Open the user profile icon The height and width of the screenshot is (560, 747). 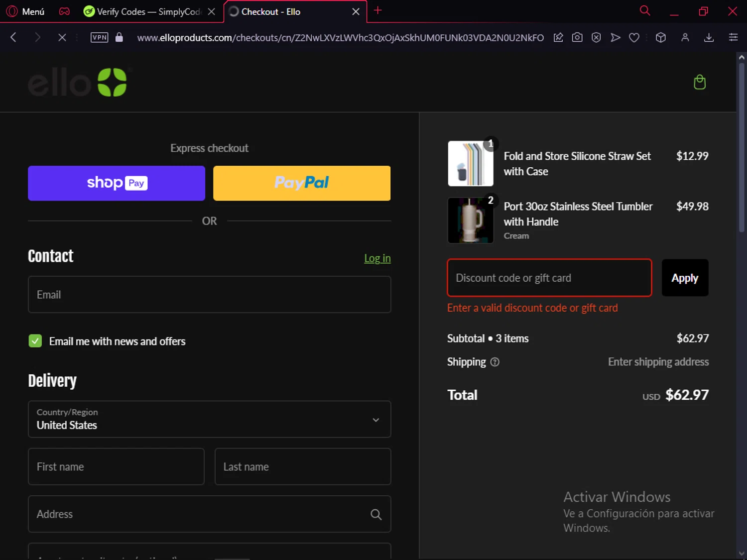(685, 37)
